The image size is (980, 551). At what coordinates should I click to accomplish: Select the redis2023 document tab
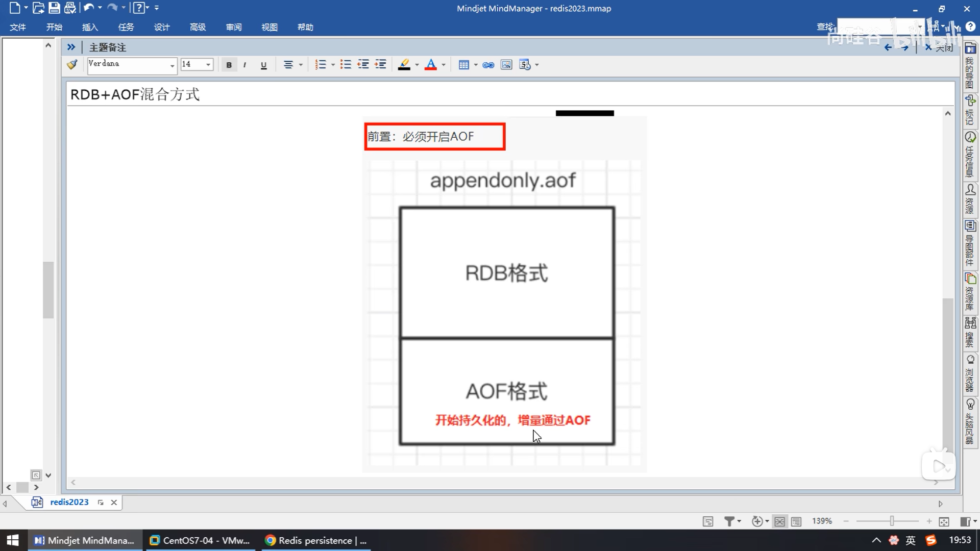69,502
